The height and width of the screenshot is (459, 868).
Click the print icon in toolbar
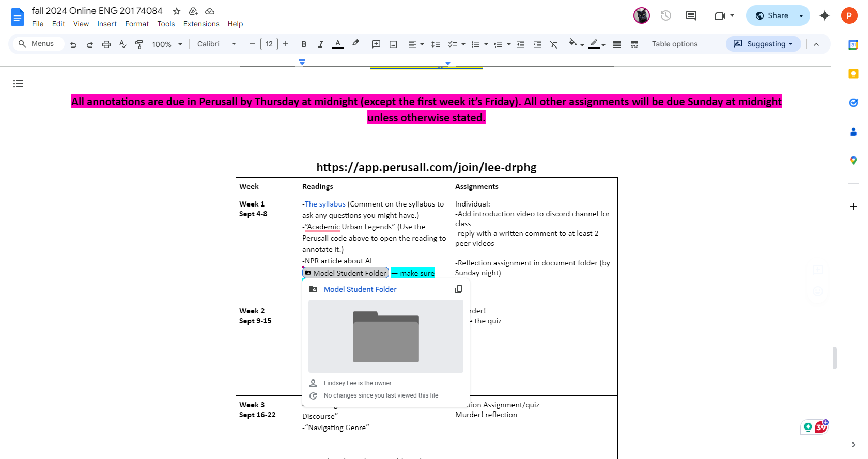[106, 44]
